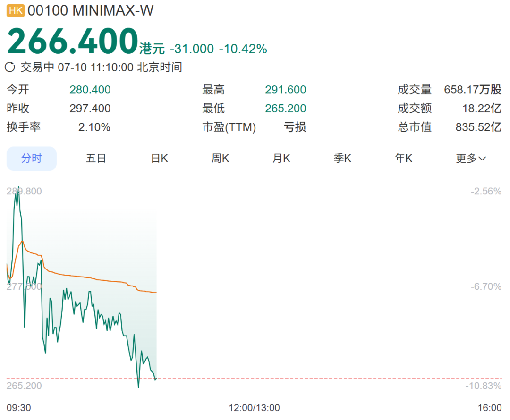510x420 pixels.
Task: Click the orange HK market badge icon
Action: tap(15, 11)
